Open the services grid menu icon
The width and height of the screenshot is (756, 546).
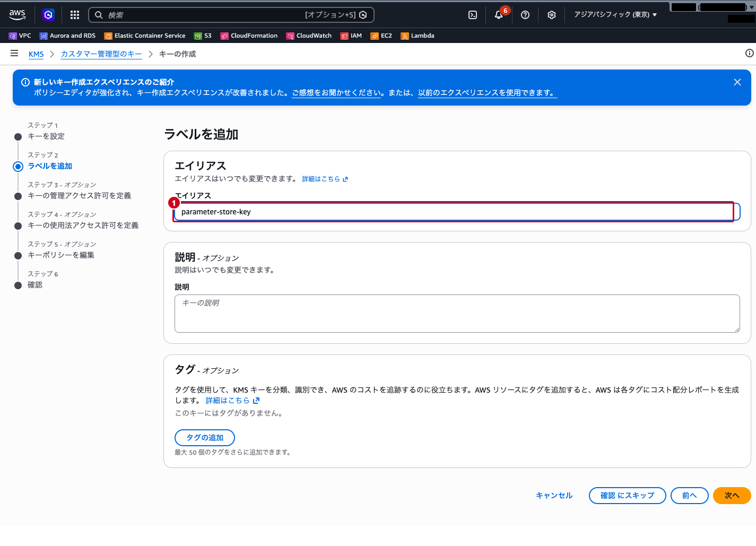point(75,15)
